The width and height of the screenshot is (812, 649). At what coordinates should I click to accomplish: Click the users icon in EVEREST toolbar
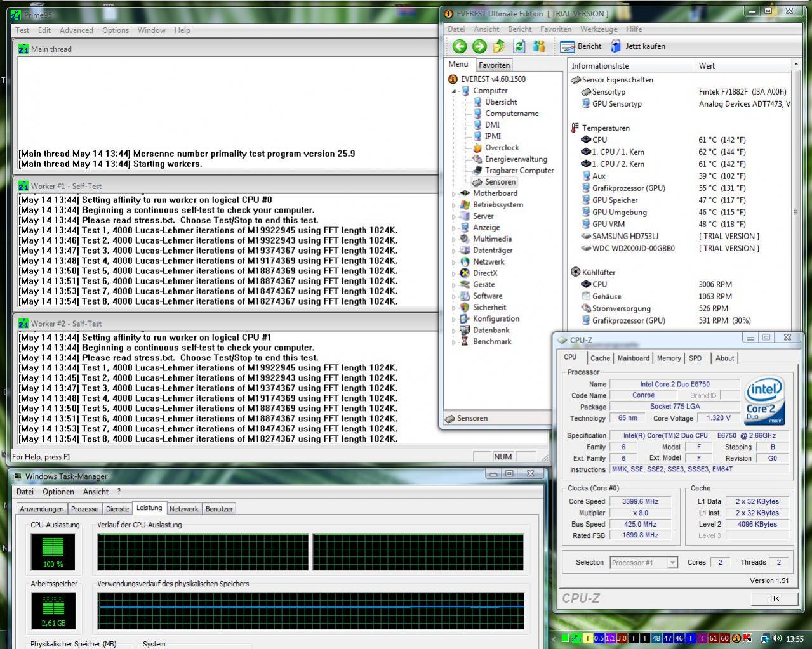(x=539, y=46)
